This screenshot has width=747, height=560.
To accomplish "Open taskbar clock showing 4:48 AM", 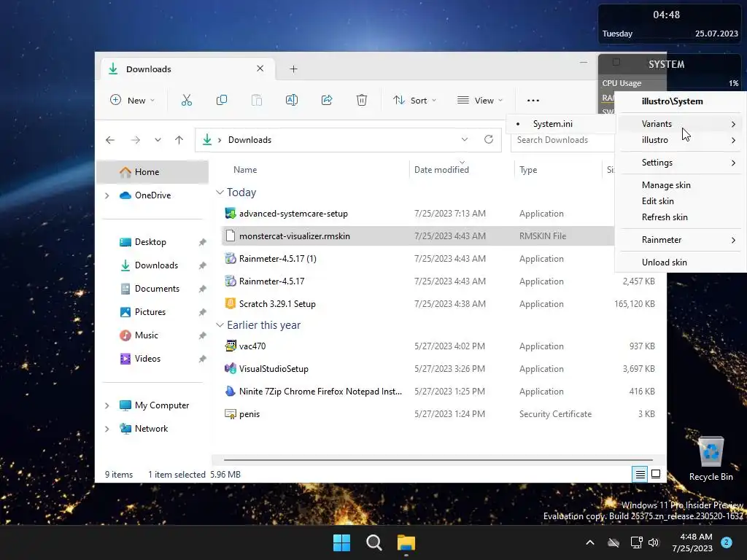I will (692, 542).
